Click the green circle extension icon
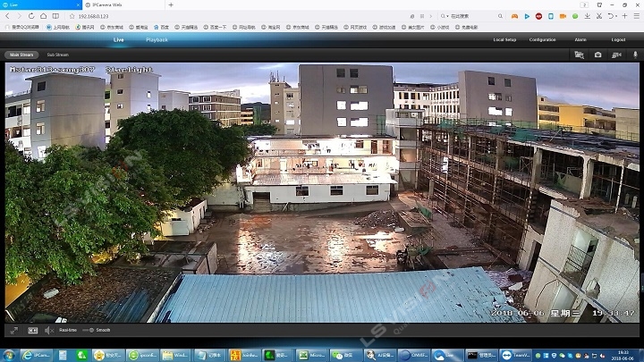Viewport: 644px width, 362px height. pos(575,16)
